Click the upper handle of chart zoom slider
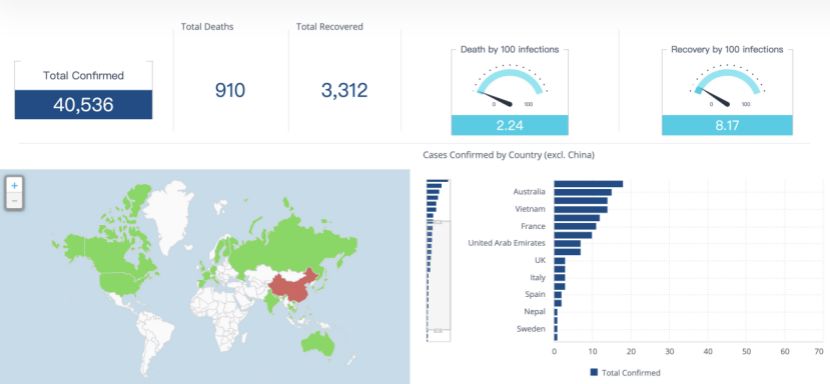Screen dimensions: 830x384 click(x=438, y=222)
